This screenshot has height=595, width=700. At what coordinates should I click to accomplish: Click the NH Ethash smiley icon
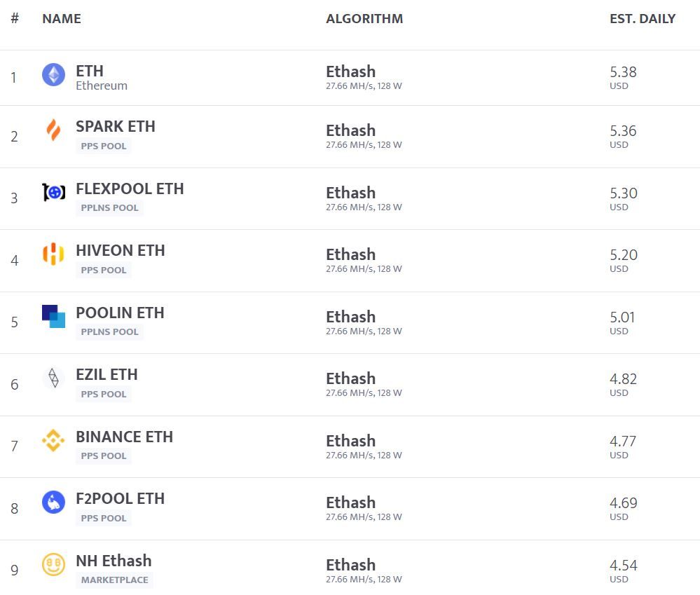[53, 564]
